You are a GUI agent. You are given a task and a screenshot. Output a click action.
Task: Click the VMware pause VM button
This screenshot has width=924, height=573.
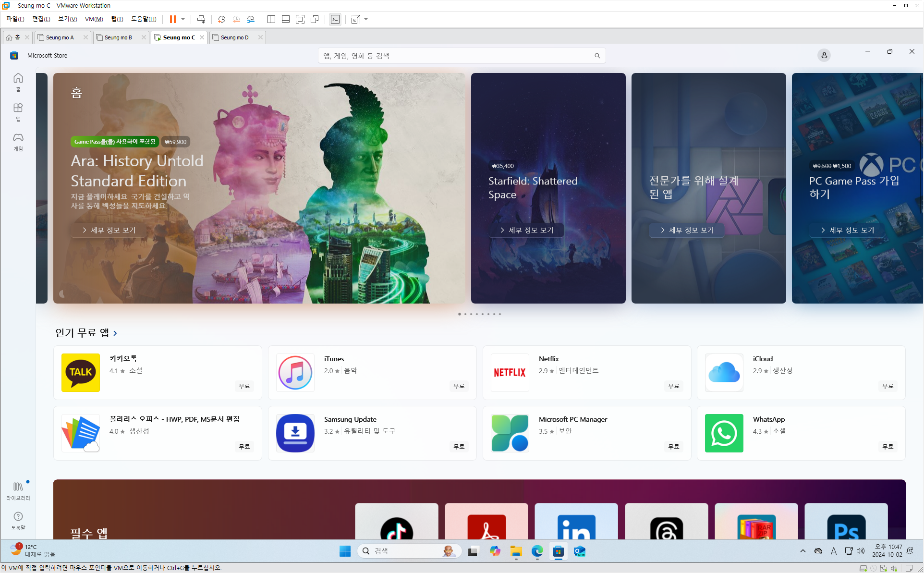(172, 19)
